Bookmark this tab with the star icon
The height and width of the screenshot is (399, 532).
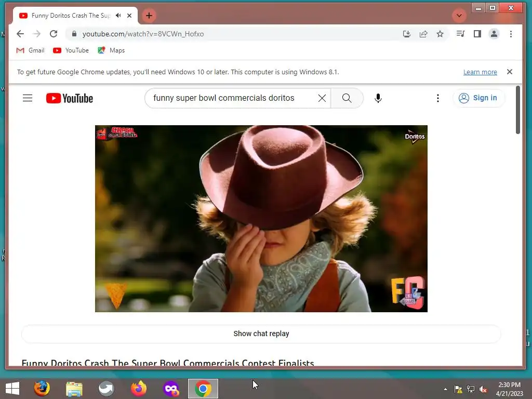440,34
